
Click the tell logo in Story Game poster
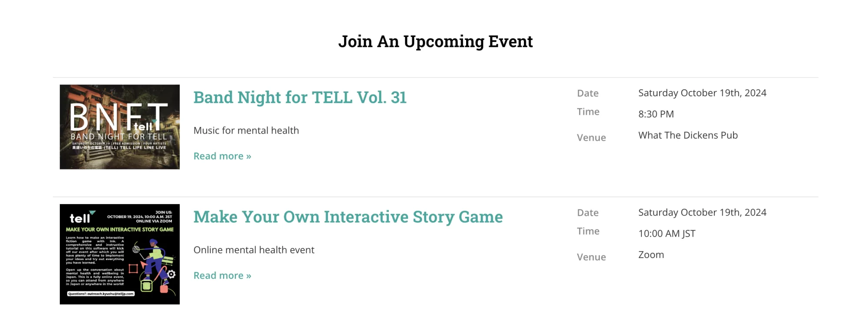[x=81, y=217]
